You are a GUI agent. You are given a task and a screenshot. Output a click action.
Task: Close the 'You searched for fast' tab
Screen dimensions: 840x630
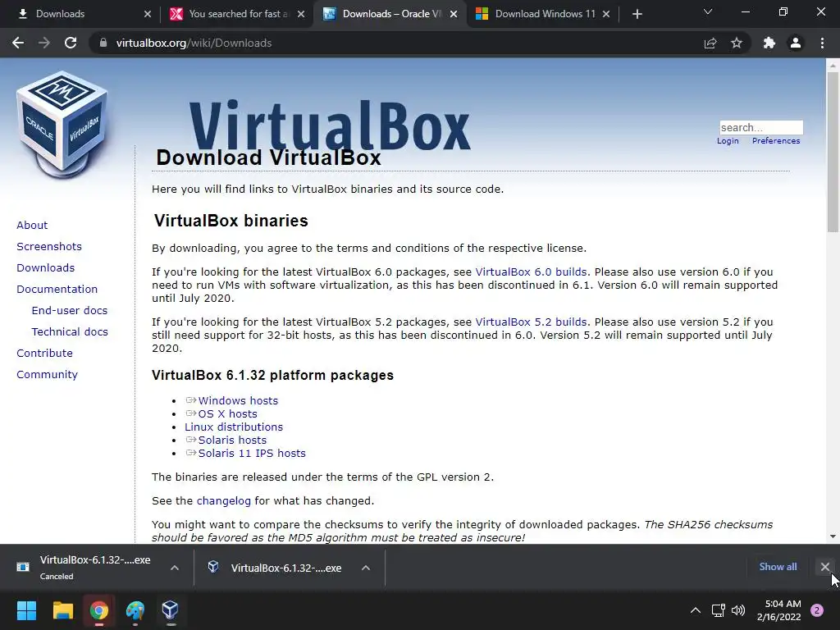tap(301, 14)
